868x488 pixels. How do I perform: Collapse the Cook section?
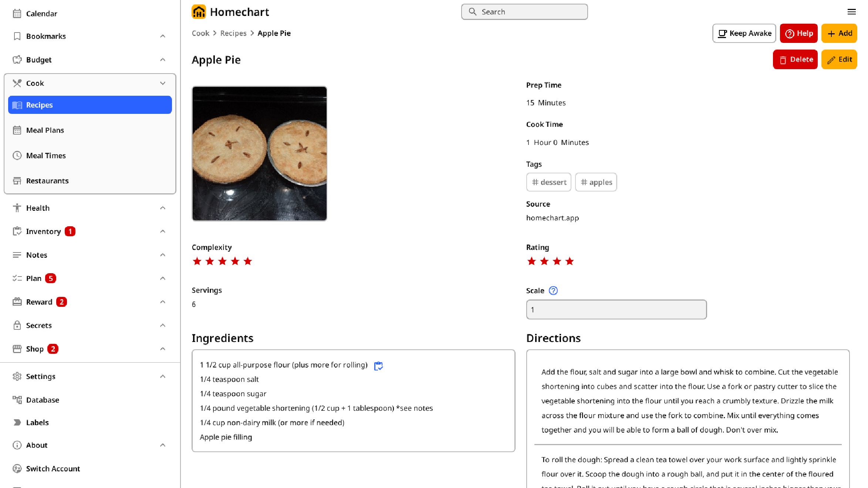163,83
